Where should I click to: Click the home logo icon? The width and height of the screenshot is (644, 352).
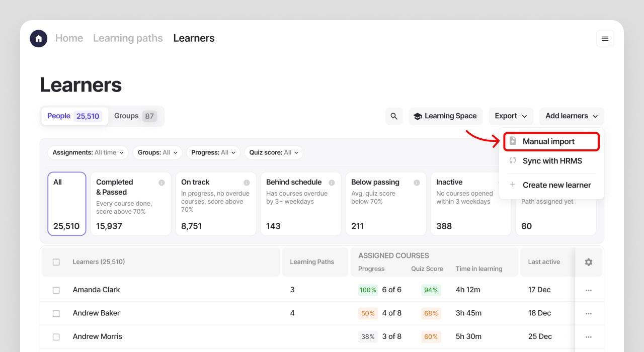click(x=39, y=39)
